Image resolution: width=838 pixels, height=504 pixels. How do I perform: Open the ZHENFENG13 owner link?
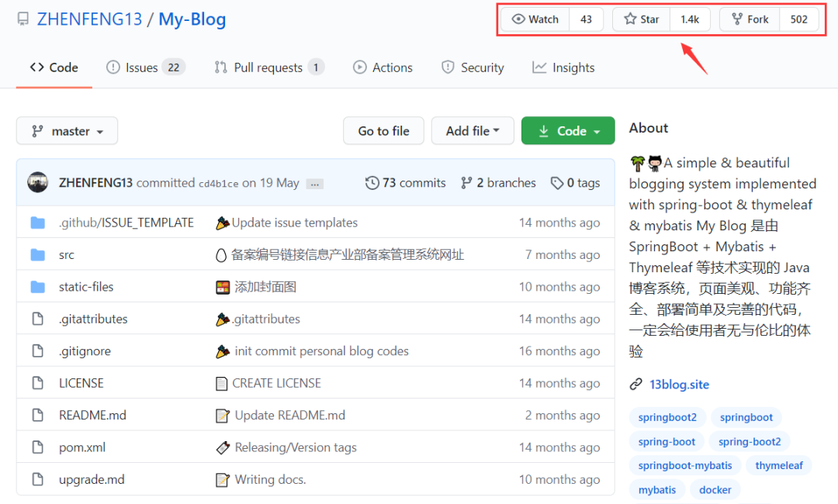pyautogui.click(x=89, y=19)
